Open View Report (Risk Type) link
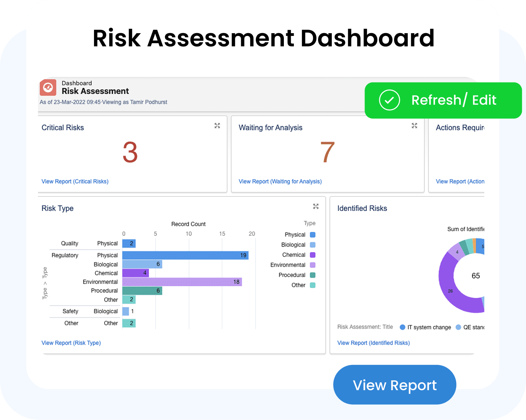Viewport: 526px width, 420px height. click(71, 343)
